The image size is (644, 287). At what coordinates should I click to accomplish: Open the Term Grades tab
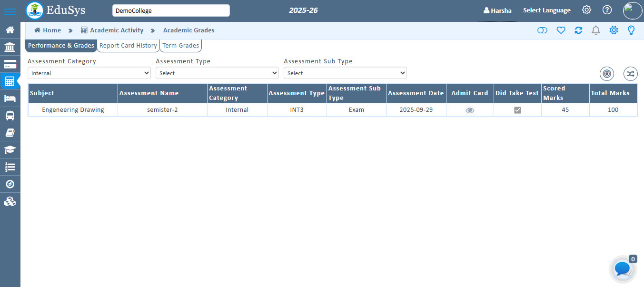coord(180,45)
